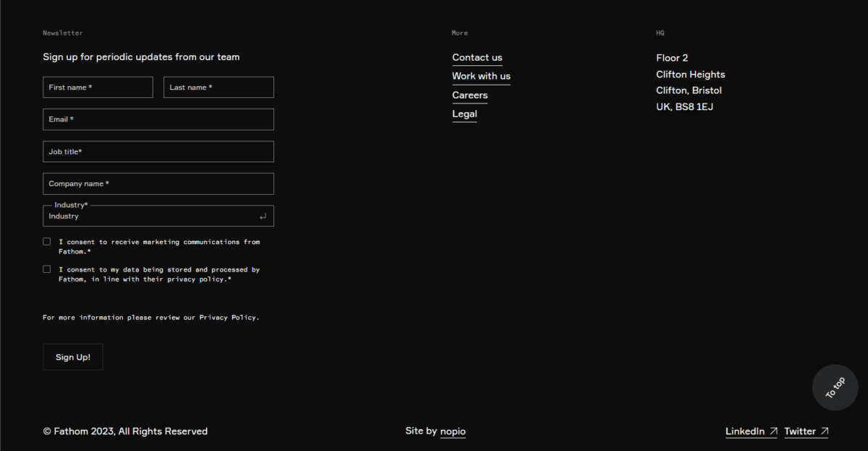The image size is (868, 451).
Task: Click the 'Floor 2' address line
Action: 672,58
